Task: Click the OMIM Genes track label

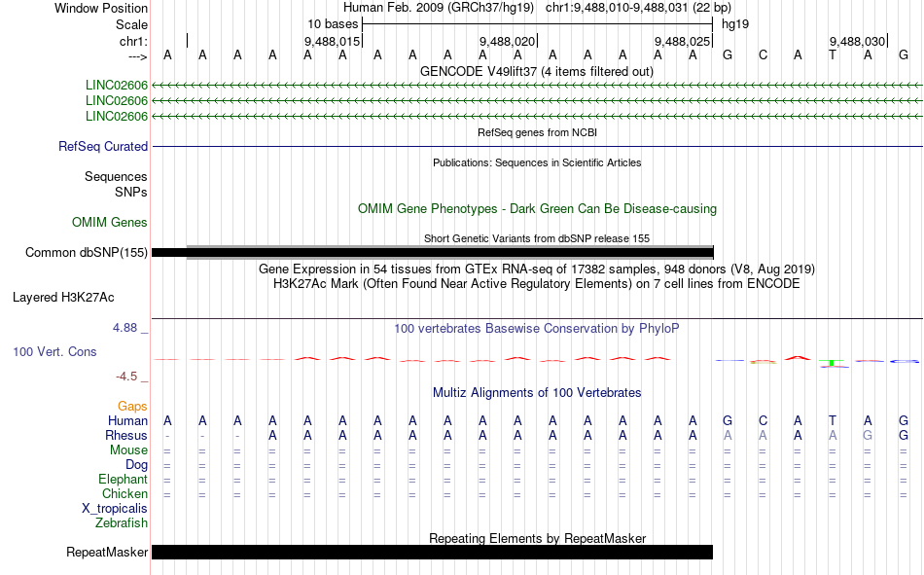Action: pos(109,223)
